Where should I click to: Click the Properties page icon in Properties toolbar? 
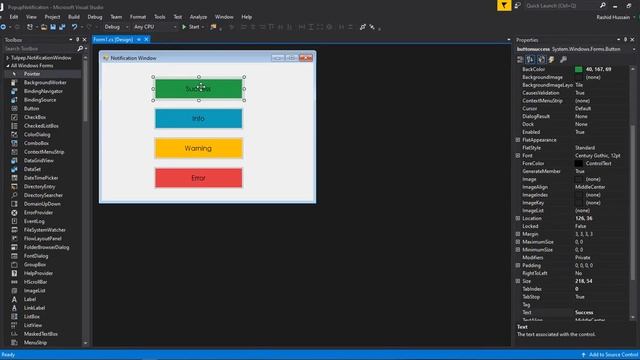click(x=541, y=60)
